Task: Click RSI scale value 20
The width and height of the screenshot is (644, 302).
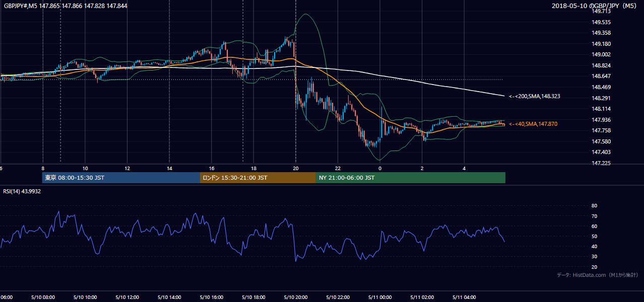Action: 594,267
